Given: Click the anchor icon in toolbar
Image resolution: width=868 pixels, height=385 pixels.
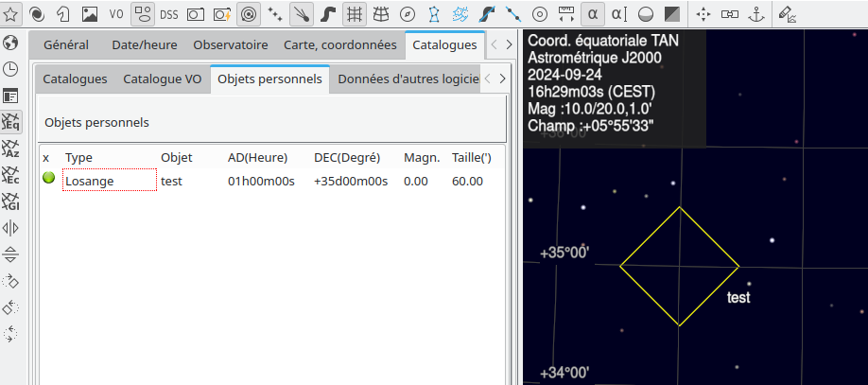Looking at the screenshot, I should click(x=755, y=14).
